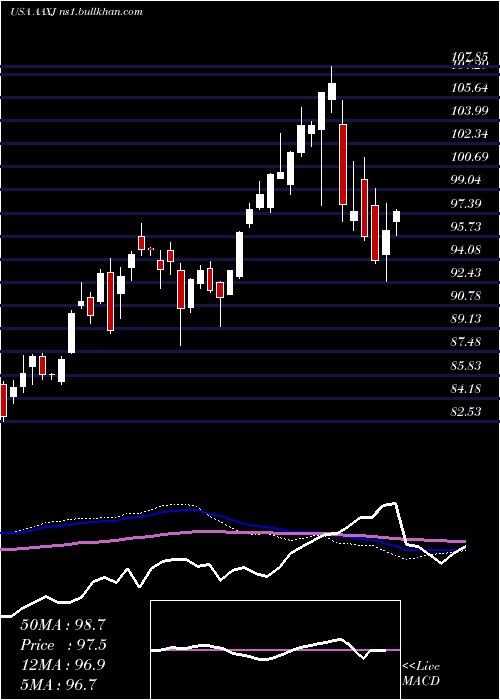
Task: Click the '5MA : 96.7' readout
Action: click(58, 684)
